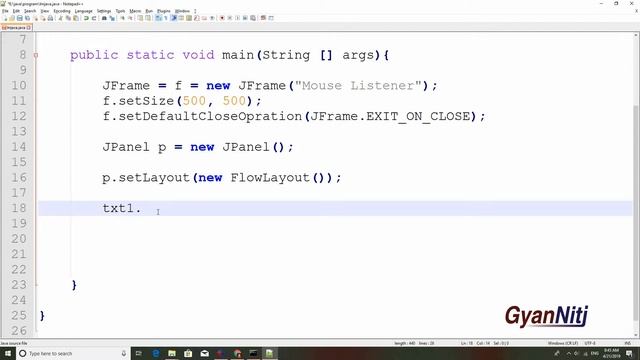Image resolution: width=640 pixels, height=360 pixels.
Task: Open File Explorer from the taskbar
Action: click(x=172, y=353)
